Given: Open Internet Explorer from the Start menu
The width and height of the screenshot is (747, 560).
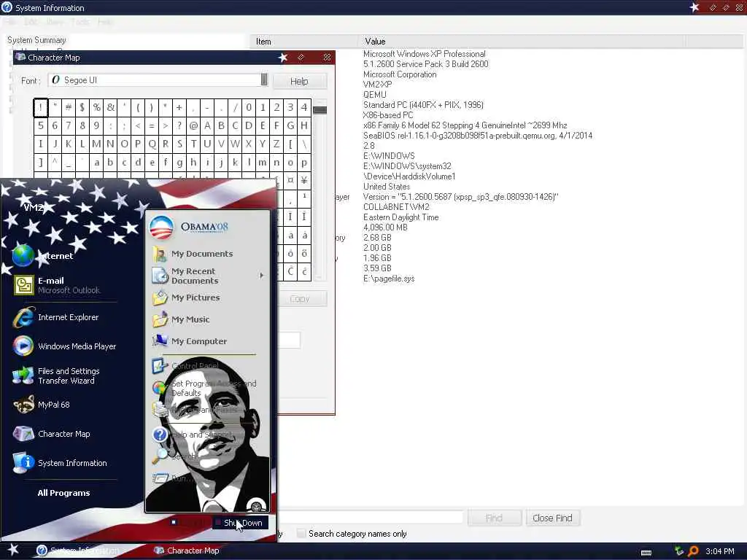Looking at the screenshot, I should tap(56, 317).
